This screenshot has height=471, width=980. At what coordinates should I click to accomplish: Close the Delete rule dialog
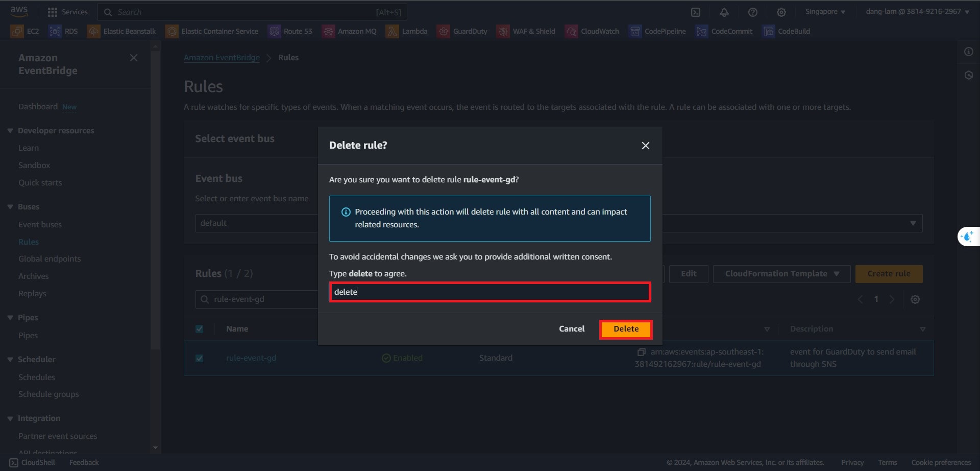coord(645,146)
